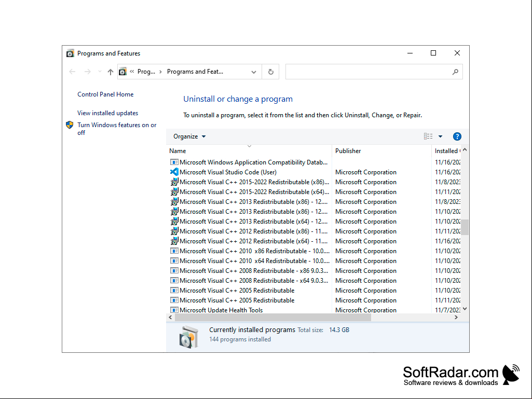Click icon of Visual C++ 2010 x86 row
The image size is (532, 399).
(174, 251)
